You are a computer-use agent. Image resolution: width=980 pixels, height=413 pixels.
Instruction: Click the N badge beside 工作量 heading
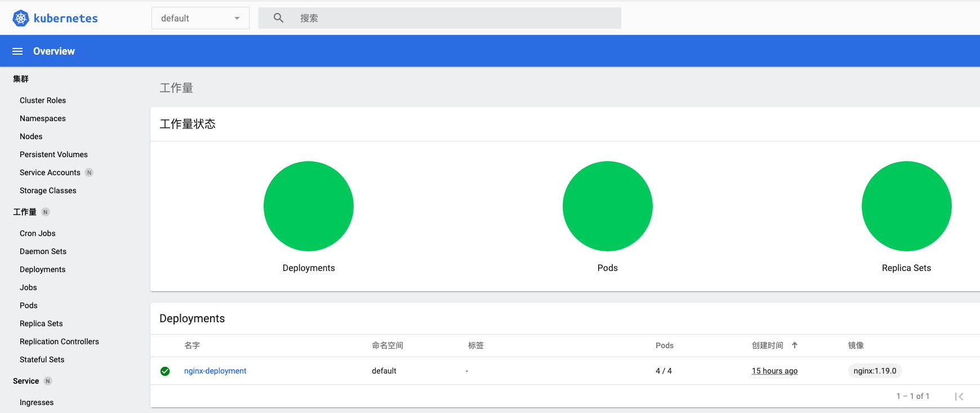click(x=46, y=212)
